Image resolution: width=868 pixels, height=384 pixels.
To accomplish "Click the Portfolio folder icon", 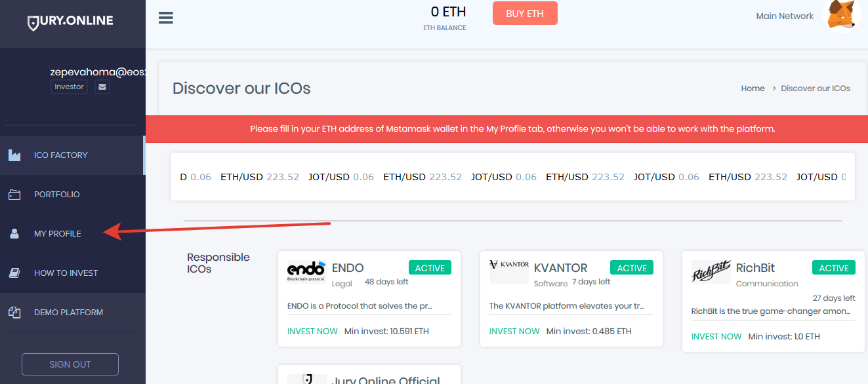I will (x=14, y=195).
